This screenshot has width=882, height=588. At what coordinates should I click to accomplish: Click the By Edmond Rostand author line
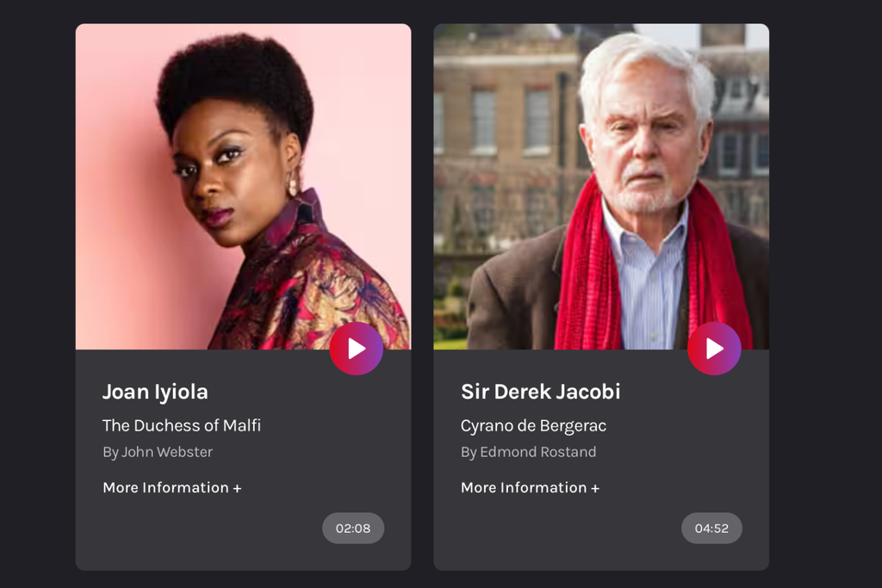(x=528, y=452)
